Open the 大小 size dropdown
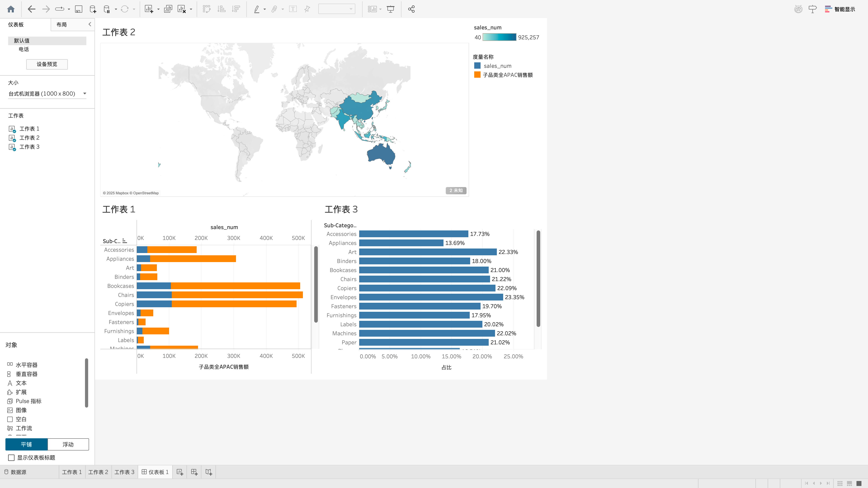The image size is (868, 488). 47,94
